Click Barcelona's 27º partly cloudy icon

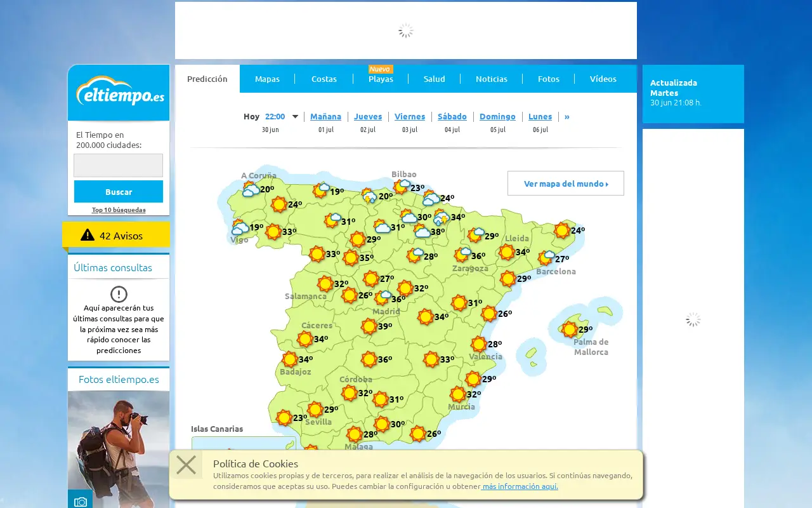546,258
